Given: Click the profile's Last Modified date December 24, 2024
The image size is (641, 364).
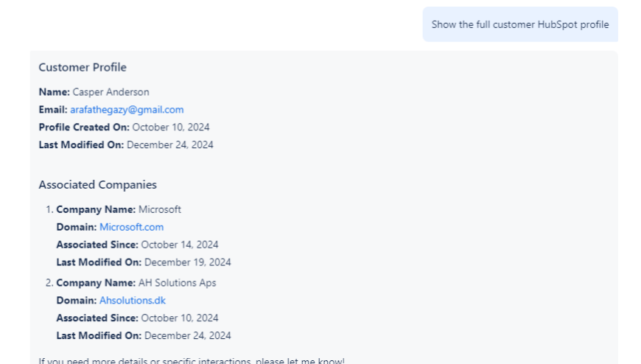Looking at the screenshot, I should (x=170, y=145).
